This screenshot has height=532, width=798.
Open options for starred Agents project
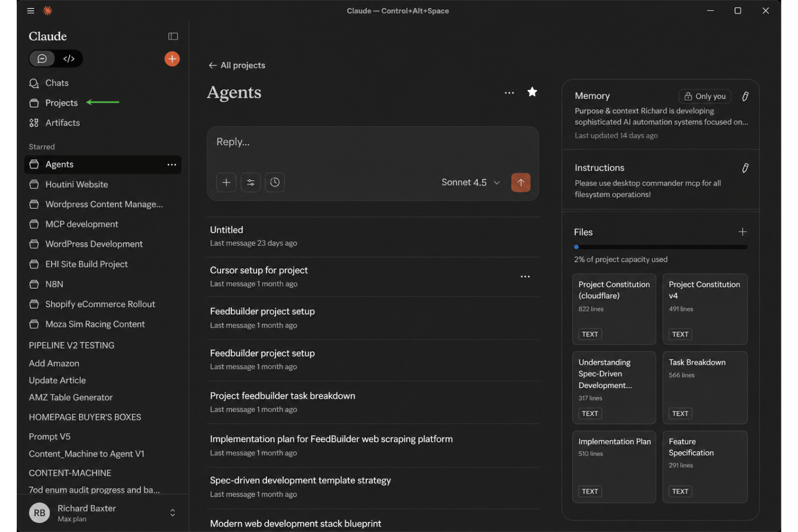pyautogui.click(x=171, y=164)
